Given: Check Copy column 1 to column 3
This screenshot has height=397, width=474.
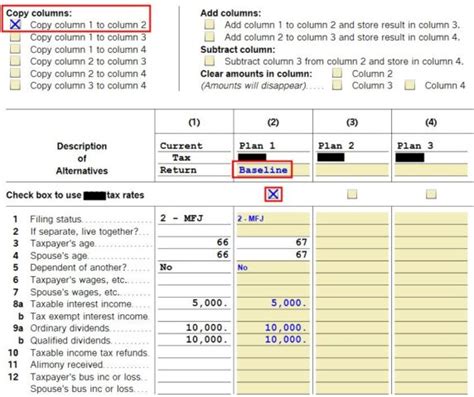Looking at the screenshot, I should tap(15, 37).
